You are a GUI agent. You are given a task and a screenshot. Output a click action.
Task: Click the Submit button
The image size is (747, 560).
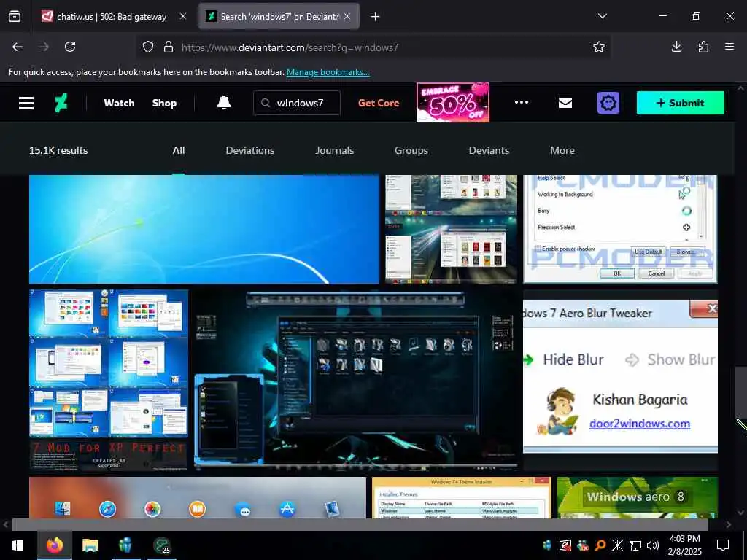tap(681, 103)
